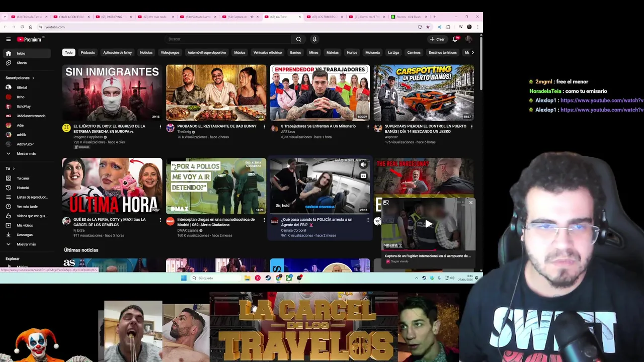The image size is (644, 362).
Task: Bookmark this page with the star icon
Action: point(428,27)
